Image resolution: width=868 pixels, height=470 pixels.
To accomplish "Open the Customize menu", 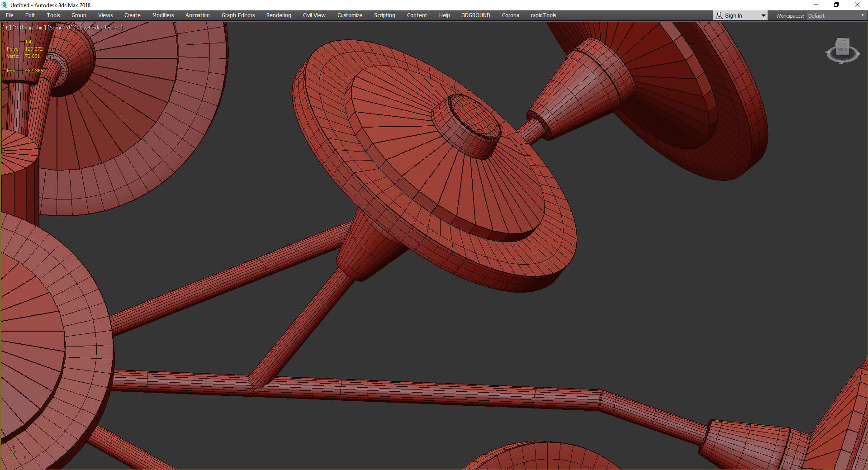I will click(350, 15).
